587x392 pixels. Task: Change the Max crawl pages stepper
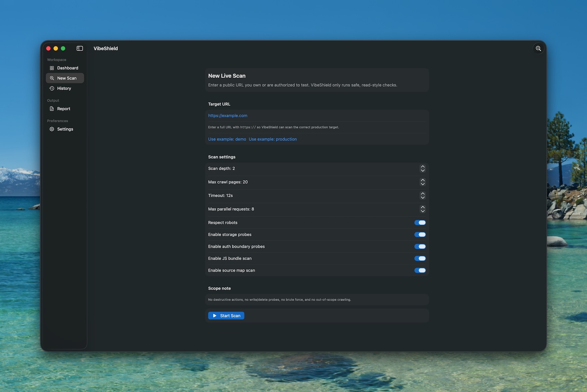click(x=423, y=182)
